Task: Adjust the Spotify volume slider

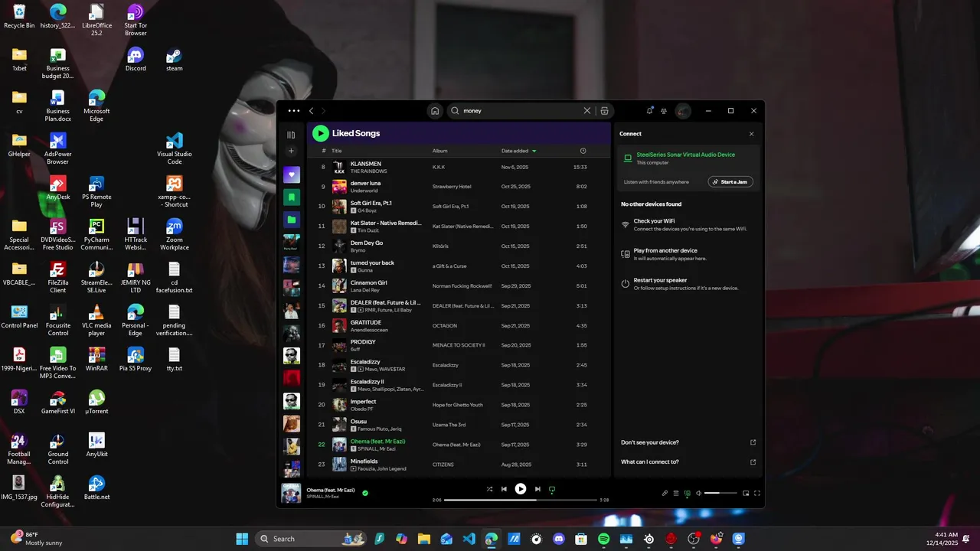Action: (x=721, y=493)
